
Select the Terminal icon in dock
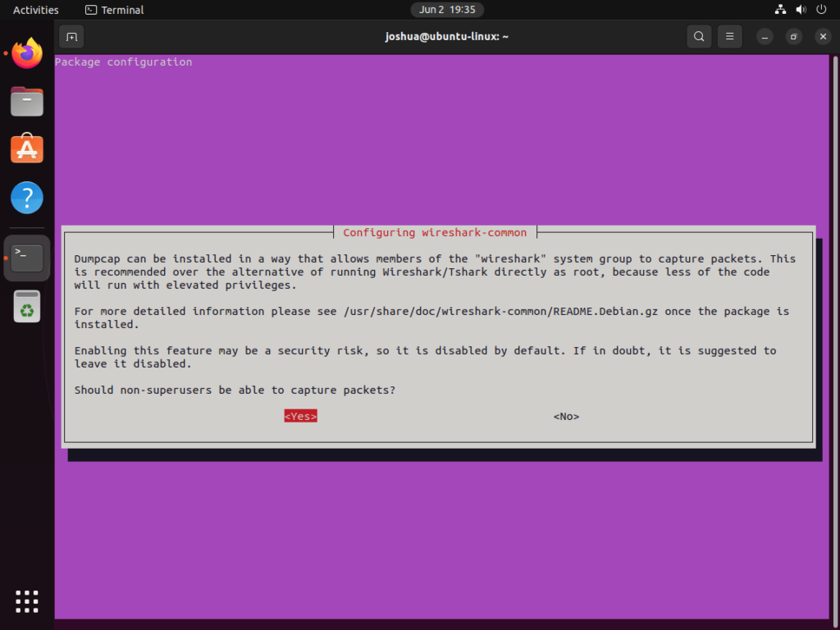point(27,258)
